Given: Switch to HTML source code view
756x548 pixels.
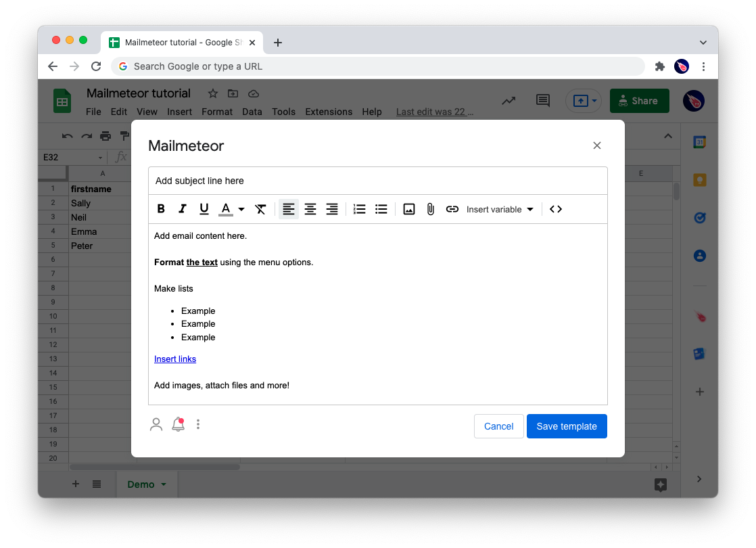Looking at the screenshot, I should (556, 209).
